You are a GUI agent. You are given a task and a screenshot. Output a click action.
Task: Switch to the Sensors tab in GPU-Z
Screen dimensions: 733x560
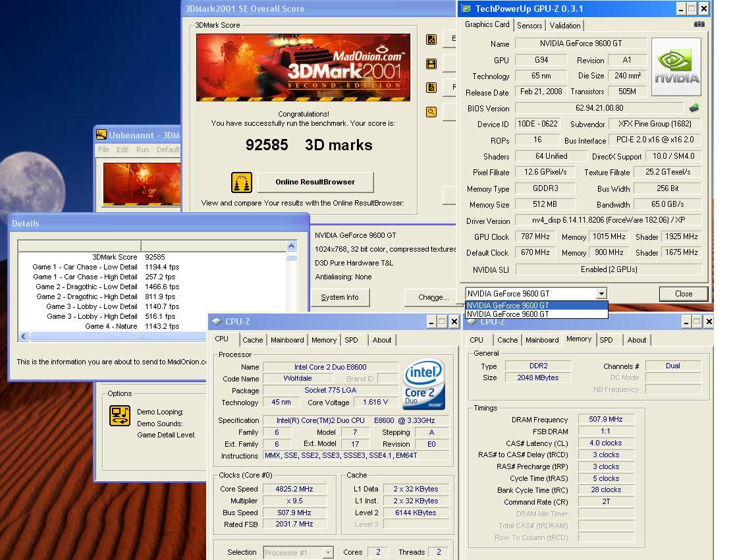click(529, 26)
